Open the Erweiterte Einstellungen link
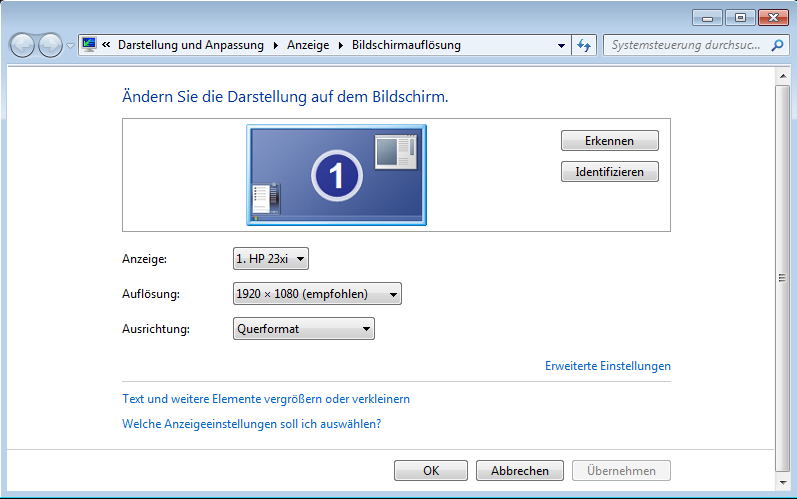Viewport: 797px width, 499px height. pos(607,366)
